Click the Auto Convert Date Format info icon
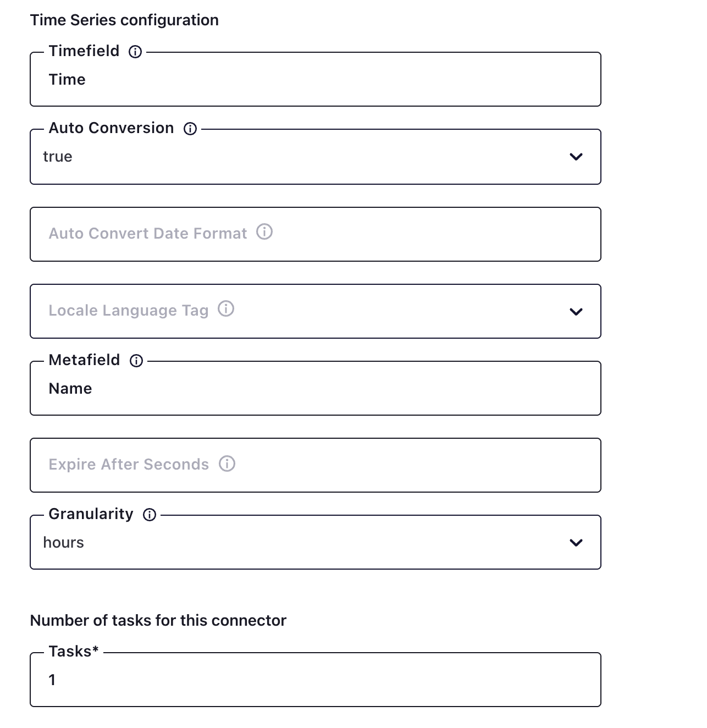707x728 pixels. click(x=264, y=232)
